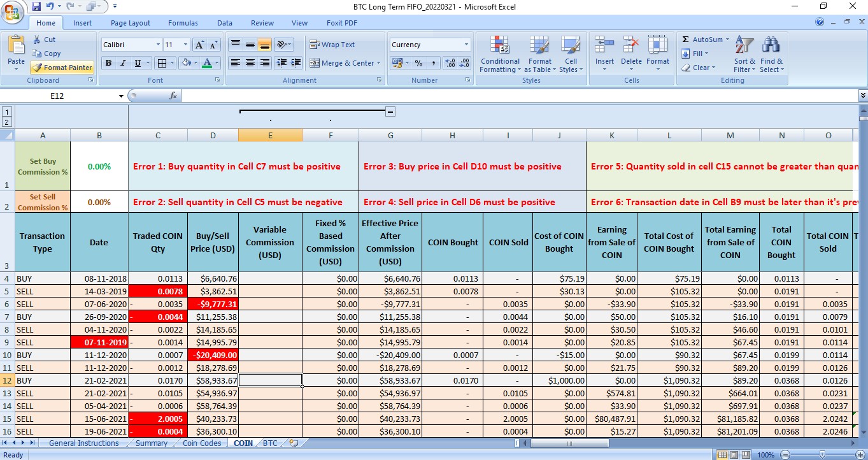Open the Coin Codes sheet tab
The height and width of the screenshot is (460, 868).
tap(202, 443)
